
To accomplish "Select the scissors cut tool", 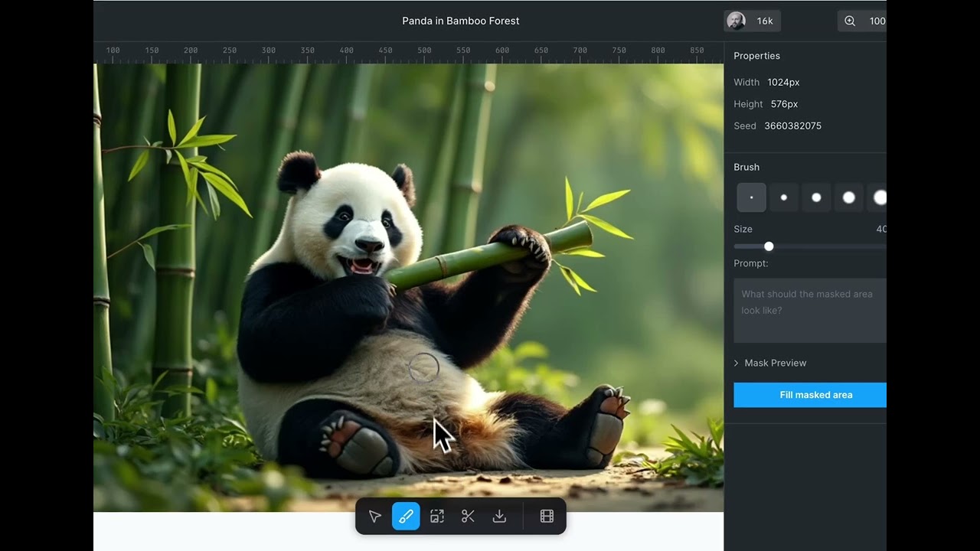I will (x=468, y=517).
